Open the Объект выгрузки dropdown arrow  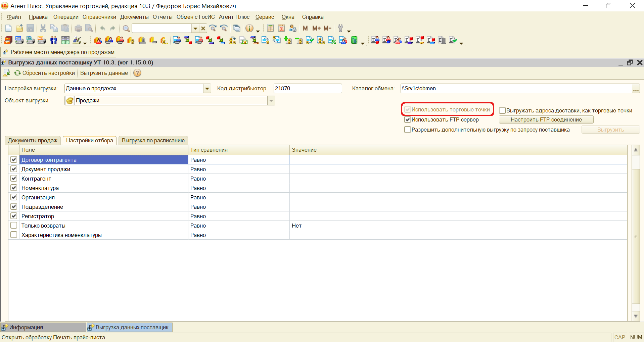tap(271, 101)
